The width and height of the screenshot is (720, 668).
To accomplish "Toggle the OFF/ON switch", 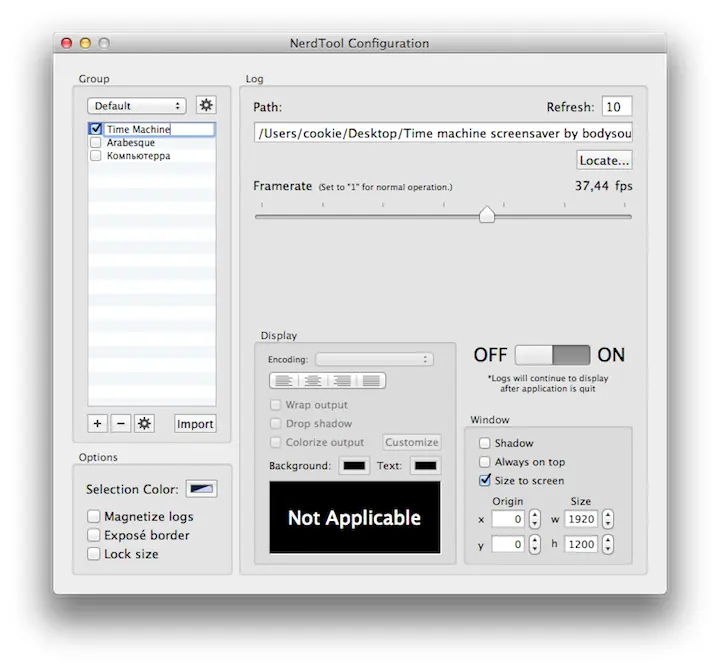I will 552,355.
